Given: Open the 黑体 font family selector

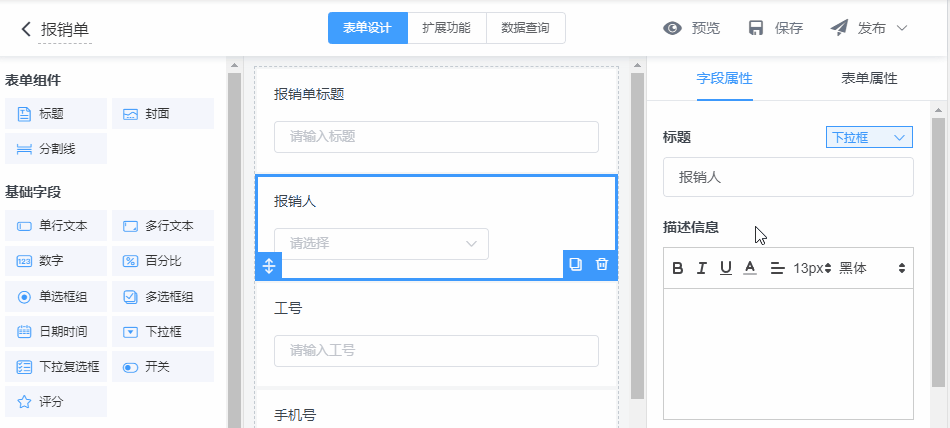Looking at the screenshot, I should tap(872, 269).
